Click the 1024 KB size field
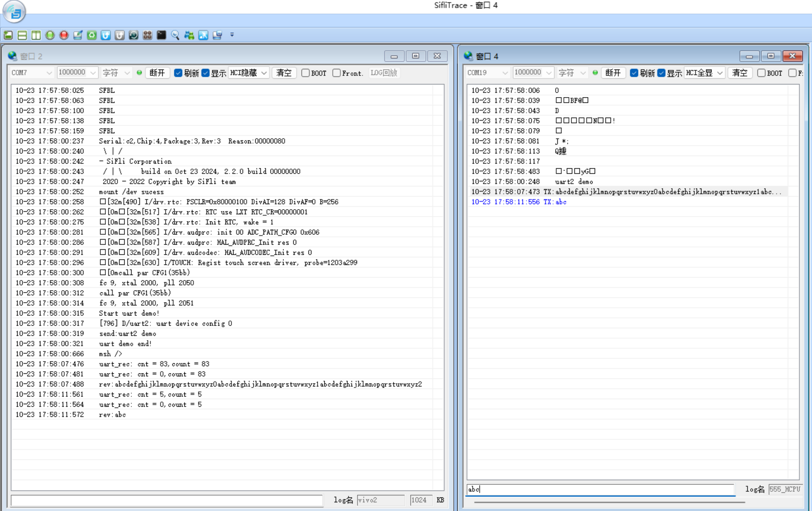Image resolution: width=812 pixels, height=511 pixels. [x=420, y=500]
